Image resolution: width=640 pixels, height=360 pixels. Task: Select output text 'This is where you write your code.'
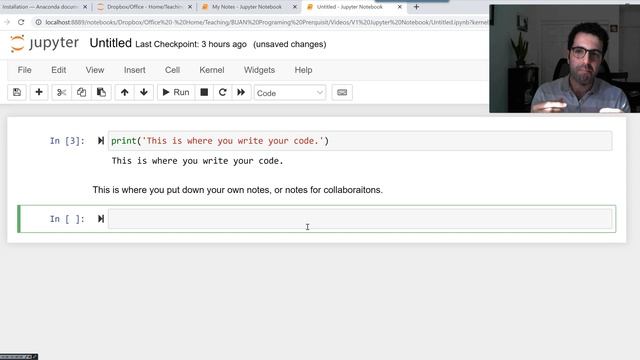click(x=198, y=161)
